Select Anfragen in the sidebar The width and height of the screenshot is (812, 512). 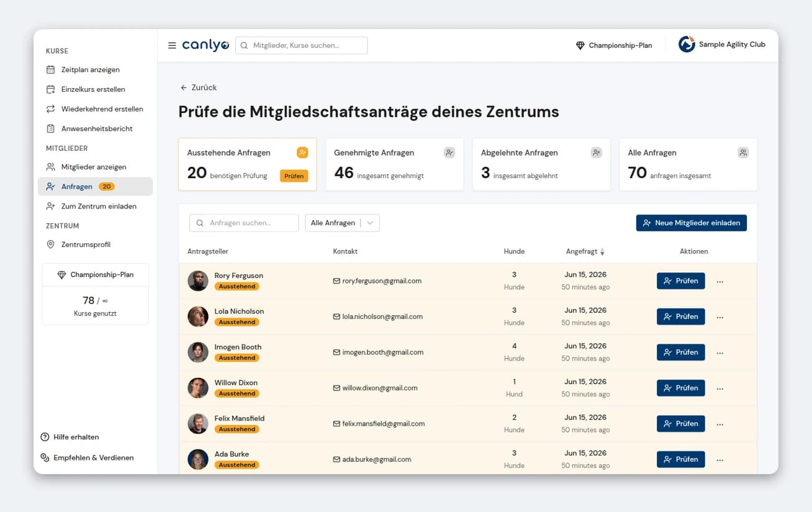pyautogui.click(x=95, y=186)
